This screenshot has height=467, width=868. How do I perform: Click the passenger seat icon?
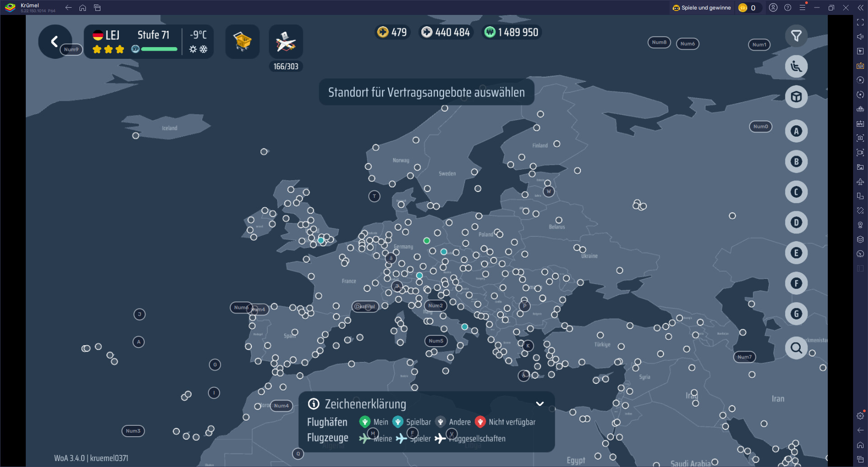796,67
